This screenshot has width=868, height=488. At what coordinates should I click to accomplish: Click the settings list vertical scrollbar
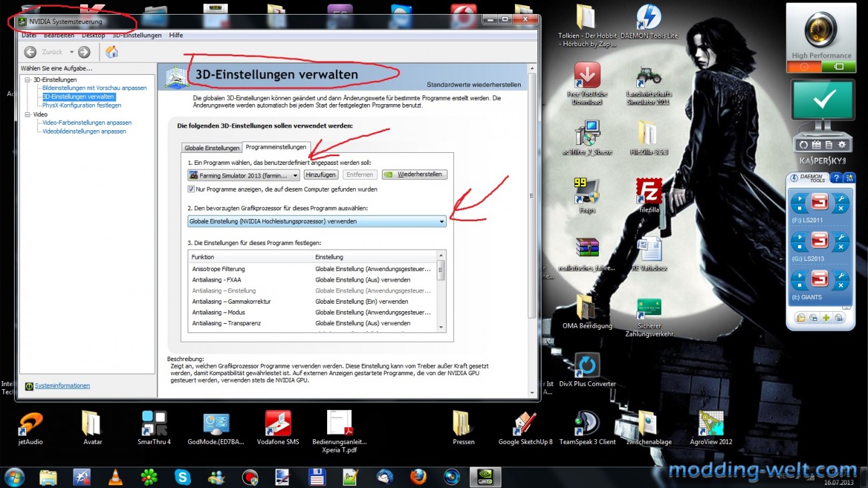click(441, 291)
